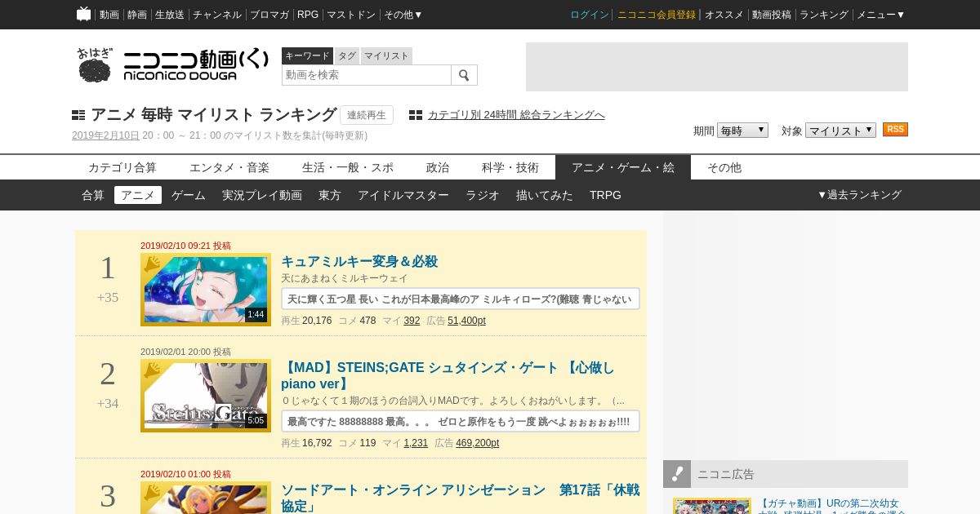Screen dimensions: 980x514
Task: Click マイ 1,231 count link
Action: [x=416, y=443]
